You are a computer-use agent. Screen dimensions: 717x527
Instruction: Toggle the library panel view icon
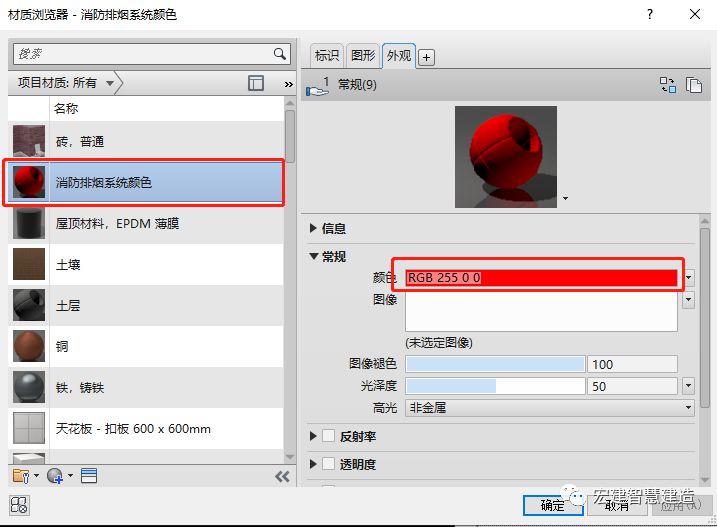[x=256, y=83]
